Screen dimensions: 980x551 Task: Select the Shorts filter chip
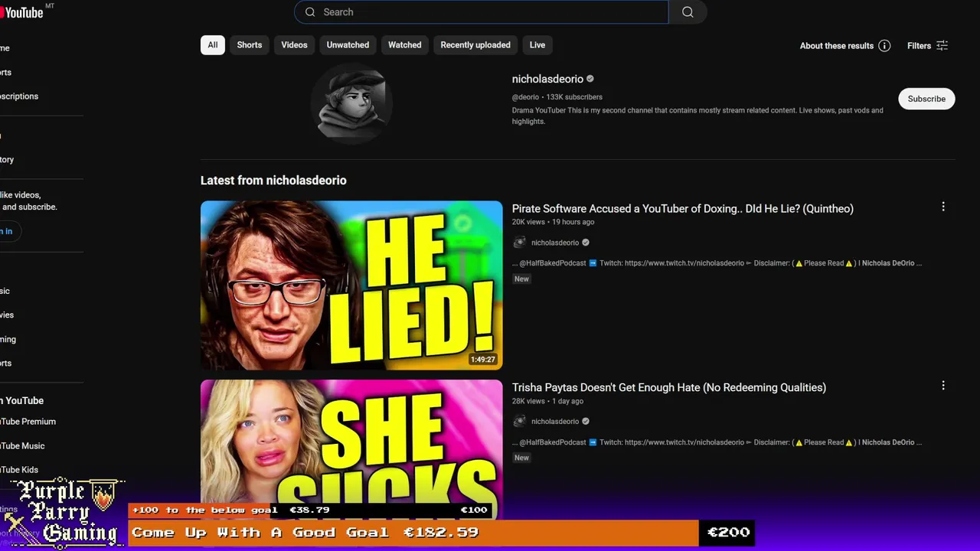[250, 45]
